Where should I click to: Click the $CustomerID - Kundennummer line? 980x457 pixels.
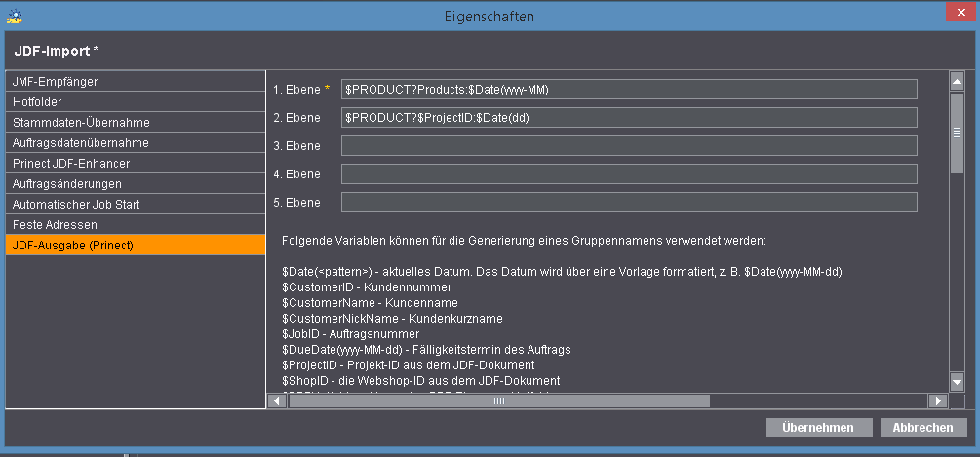pyautogui.click(x=367, y=287)
